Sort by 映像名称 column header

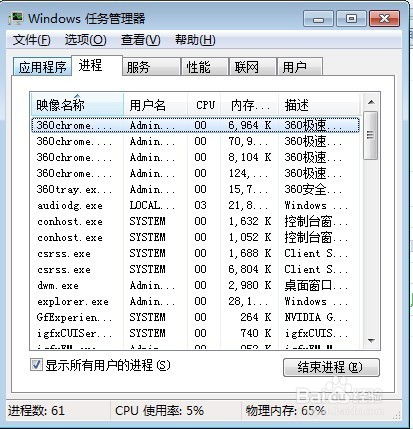pos(77,105)
